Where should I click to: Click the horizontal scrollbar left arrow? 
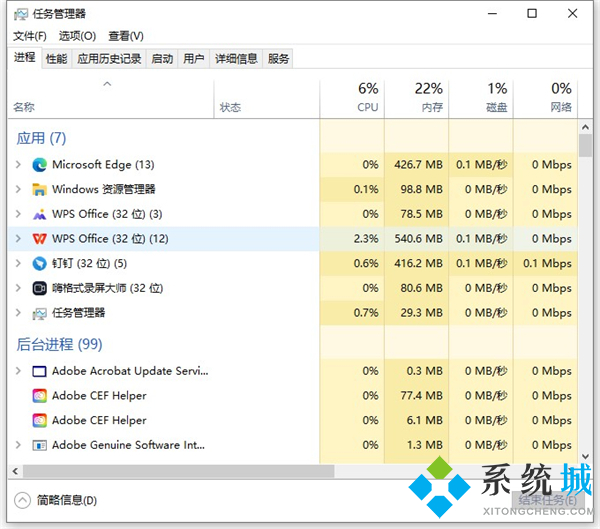[x=15, y=471]
